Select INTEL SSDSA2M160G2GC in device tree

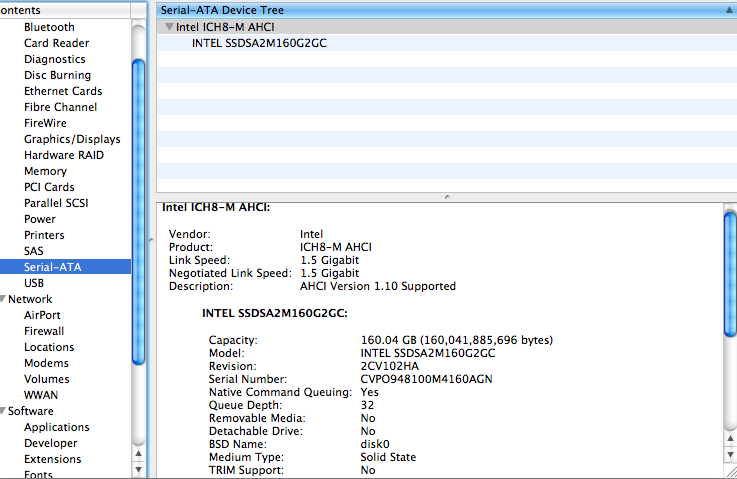pos(259,43)
